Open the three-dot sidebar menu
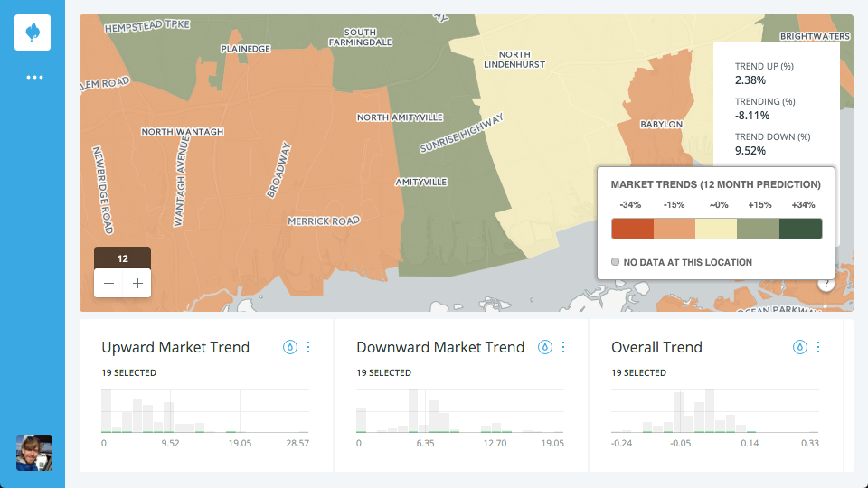This screenshot has height=488, width=868. [34, 78]
